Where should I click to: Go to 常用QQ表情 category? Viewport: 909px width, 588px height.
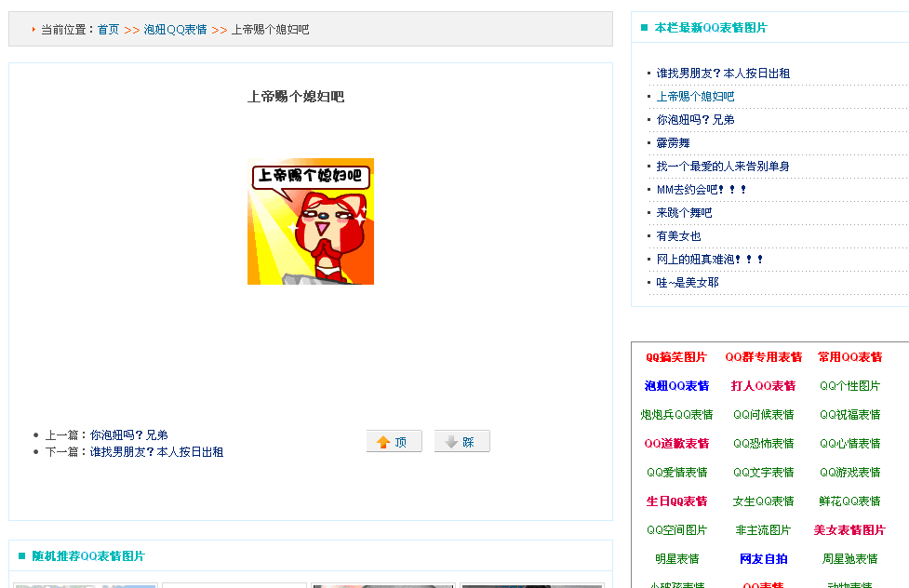pos(849,357)
